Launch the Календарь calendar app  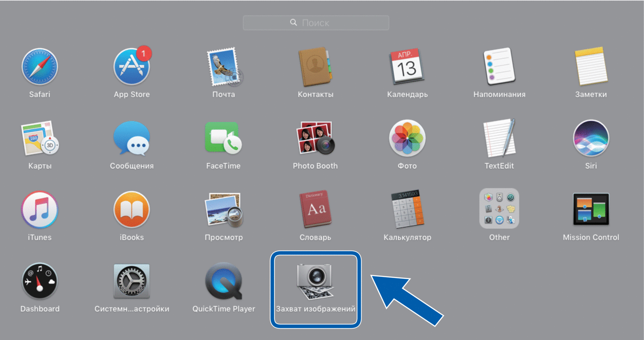407,67
